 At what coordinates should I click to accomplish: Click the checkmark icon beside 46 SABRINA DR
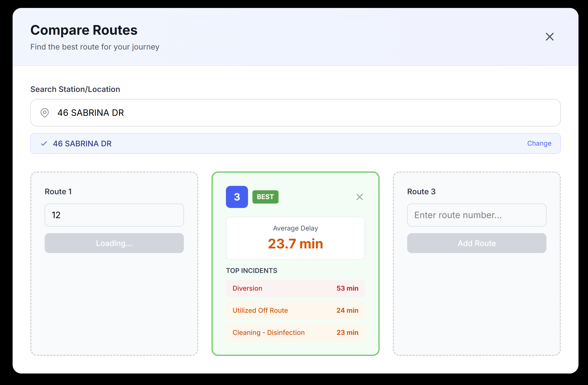coord(44,143)
